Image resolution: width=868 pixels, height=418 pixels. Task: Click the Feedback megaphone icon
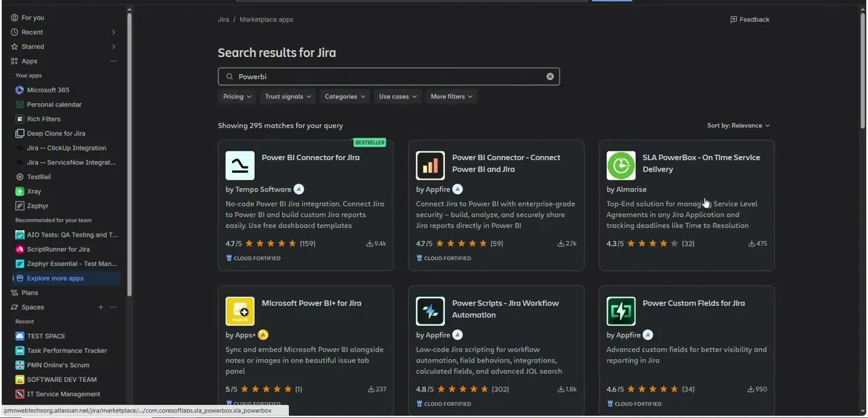734,20
